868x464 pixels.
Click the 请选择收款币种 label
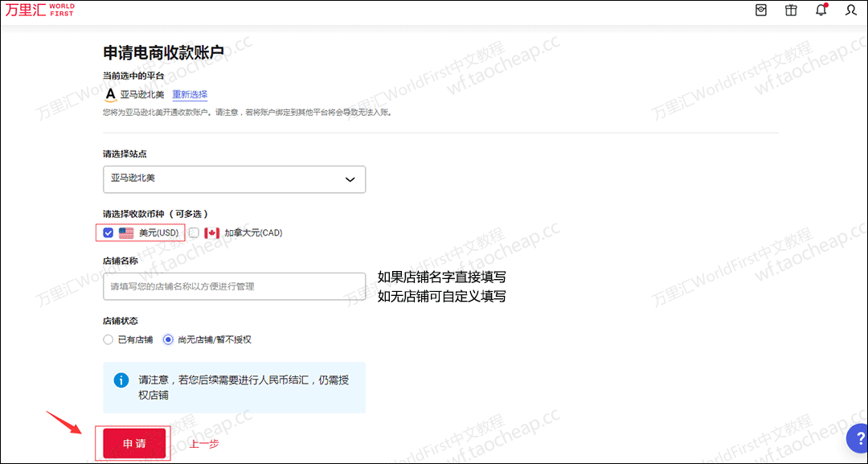pos(156,214)
